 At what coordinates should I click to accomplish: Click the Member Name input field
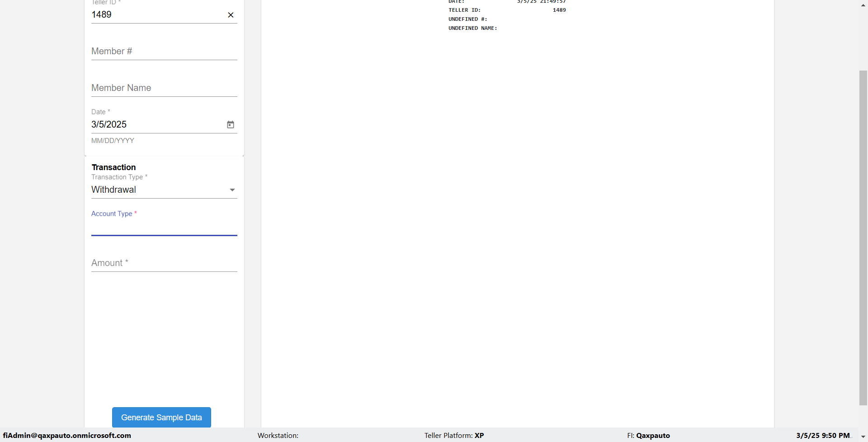(164, 88)
